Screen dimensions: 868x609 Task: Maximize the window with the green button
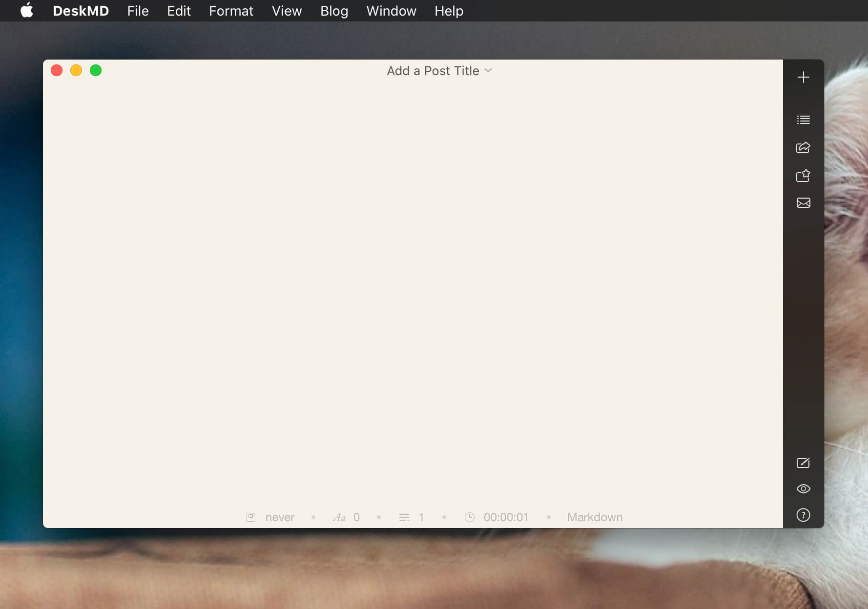coord(96,70)
